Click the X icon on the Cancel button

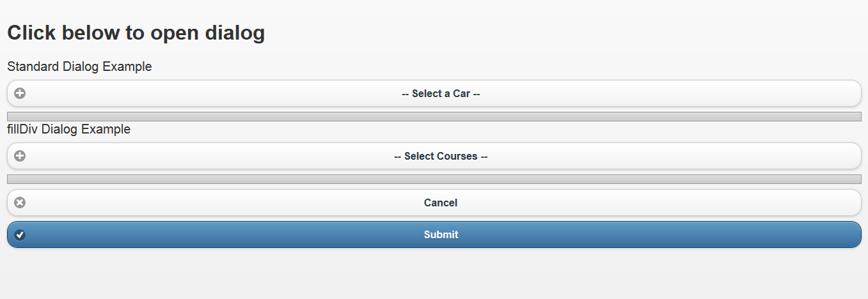tap(20, 203)
